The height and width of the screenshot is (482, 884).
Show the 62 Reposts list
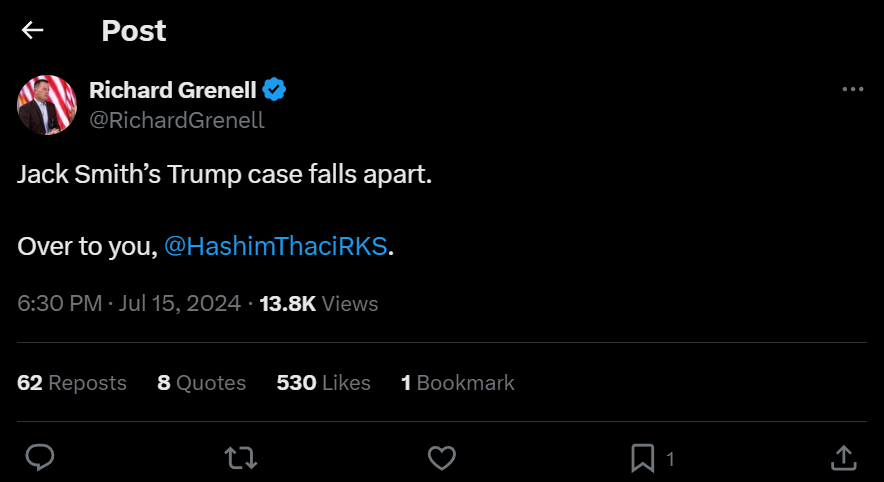pyautogui.click(x=72, y=383)
